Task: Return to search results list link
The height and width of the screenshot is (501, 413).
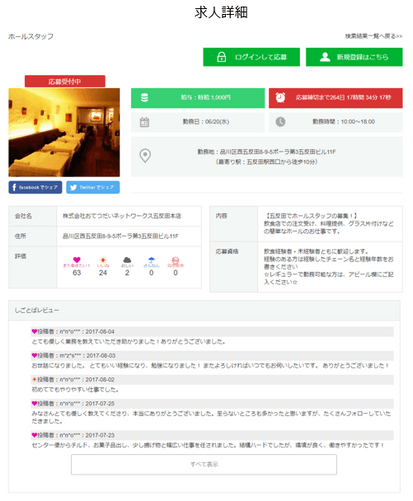Action: (x=373, y=36)
